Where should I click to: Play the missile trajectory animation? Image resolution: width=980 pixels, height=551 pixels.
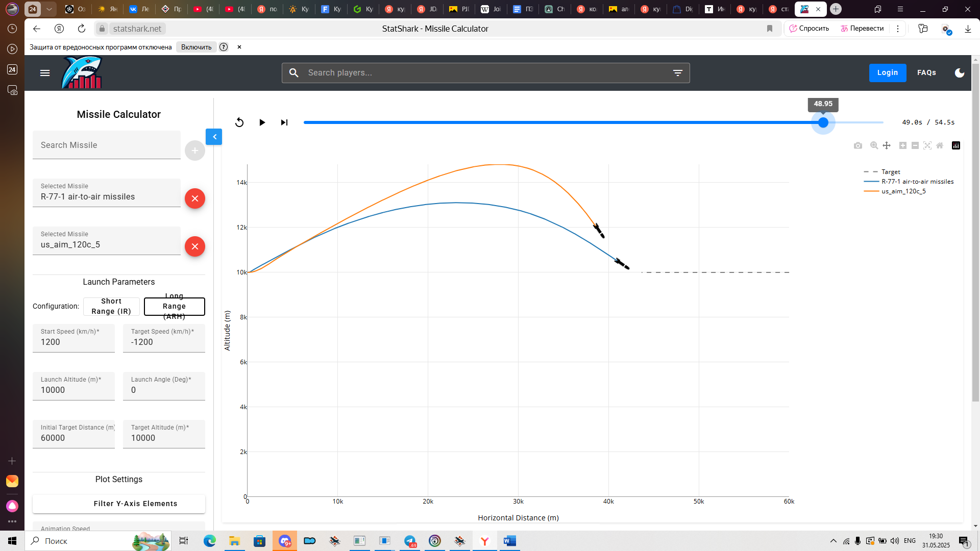pyautogui.click(x=262, y=122)
